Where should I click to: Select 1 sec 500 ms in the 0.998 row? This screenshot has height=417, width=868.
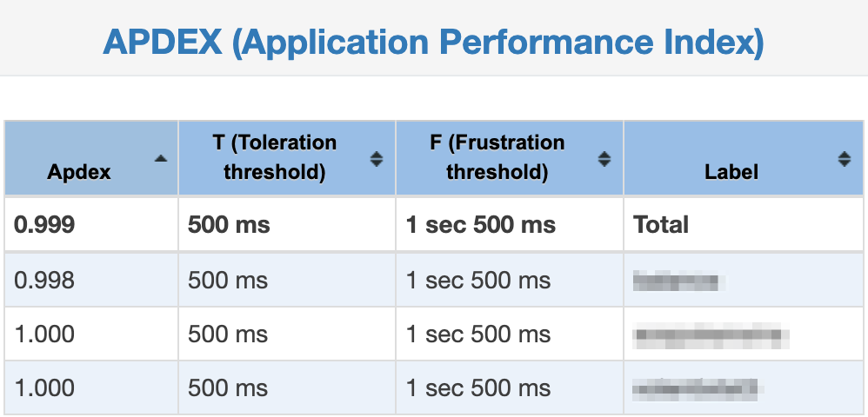coord(478,281)
